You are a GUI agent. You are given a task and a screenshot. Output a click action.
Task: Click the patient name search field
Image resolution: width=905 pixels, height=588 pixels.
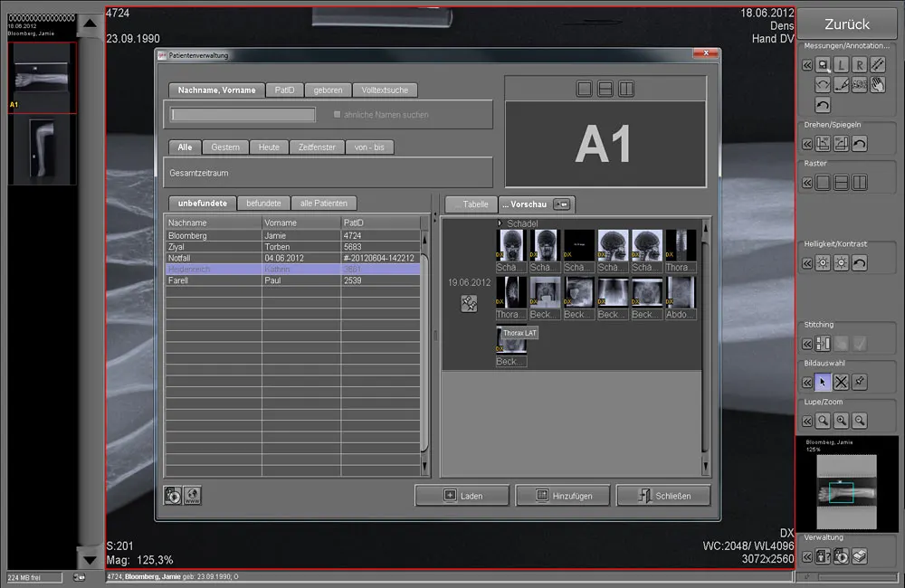pos(243,115)
